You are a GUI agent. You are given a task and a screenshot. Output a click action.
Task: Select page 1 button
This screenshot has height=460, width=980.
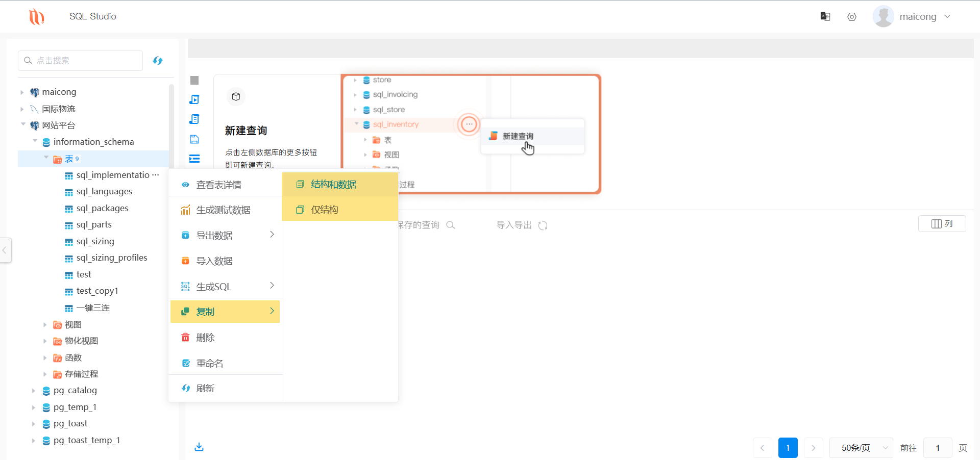point(788,448)
